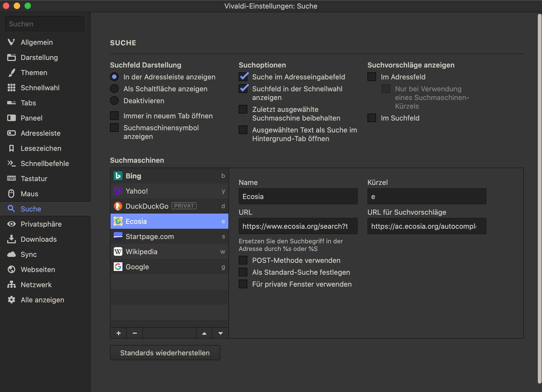The image size is (542, 392).
Task: Open the Tabs settings section
Action: 45,103
